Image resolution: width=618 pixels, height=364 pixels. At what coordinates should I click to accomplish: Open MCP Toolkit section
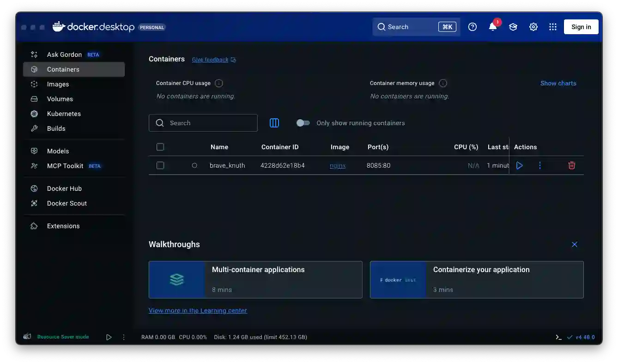(66, 166)
